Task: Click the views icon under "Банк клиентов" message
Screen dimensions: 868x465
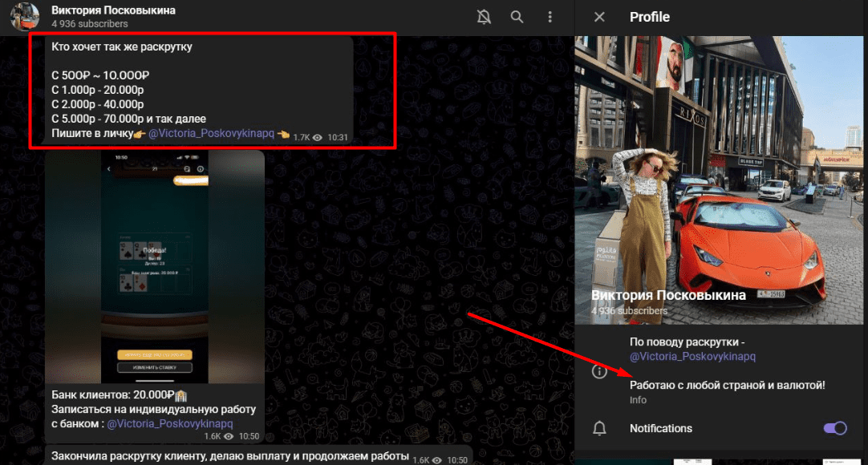Action: click(x=229, y=436)
